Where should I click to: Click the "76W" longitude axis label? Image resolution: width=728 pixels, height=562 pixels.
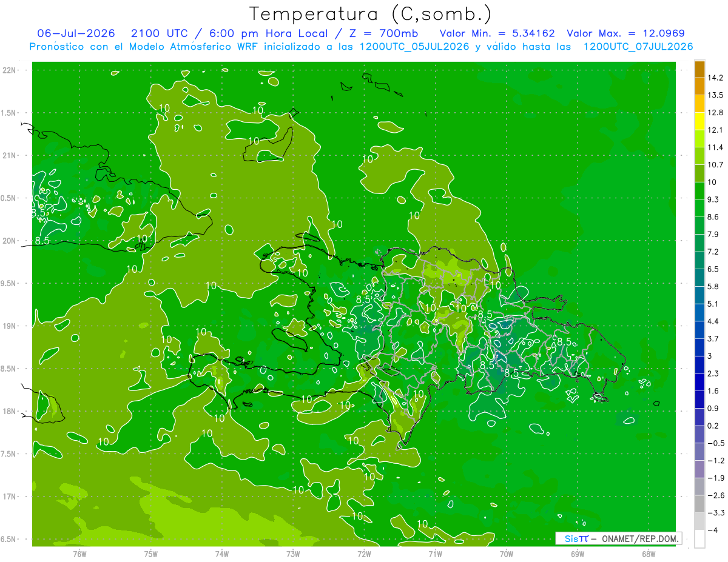tap(79, 554)
